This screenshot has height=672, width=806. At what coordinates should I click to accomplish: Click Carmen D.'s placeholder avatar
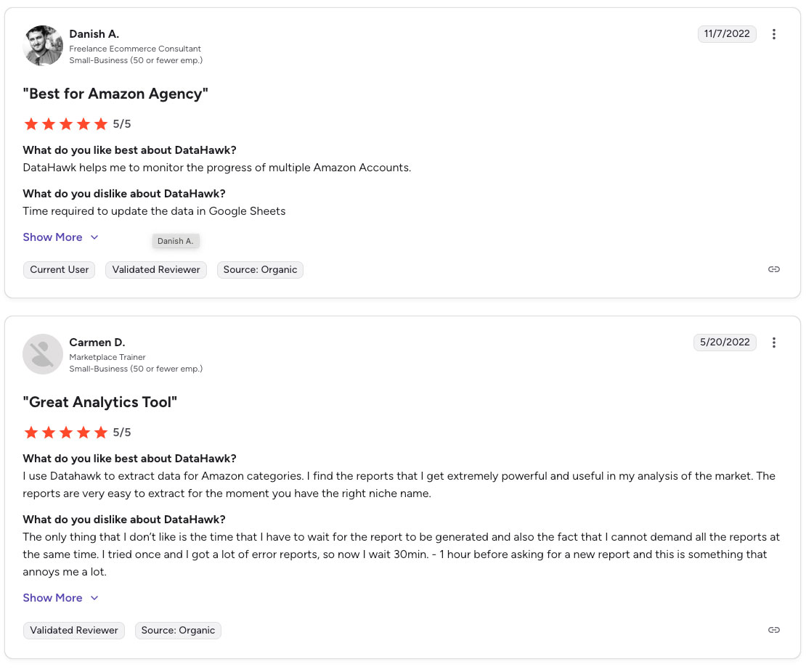pos(43,354)
